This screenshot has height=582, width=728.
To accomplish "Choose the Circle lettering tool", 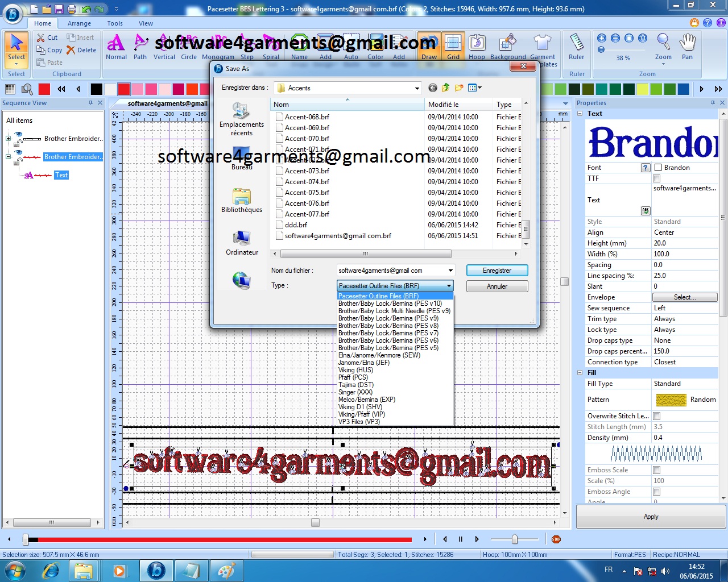I will (189, 45).
